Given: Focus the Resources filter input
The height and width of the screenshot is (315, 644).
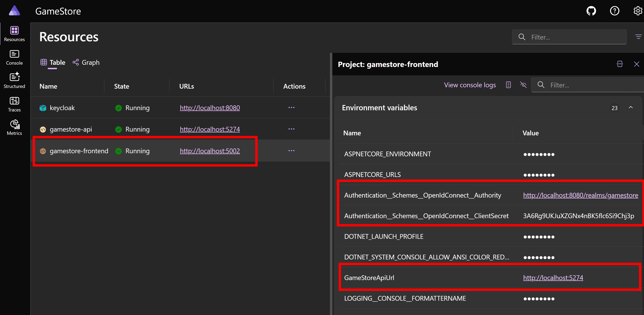Looking at the screenshot, I should pyautogui.click(x=569, y=37).
